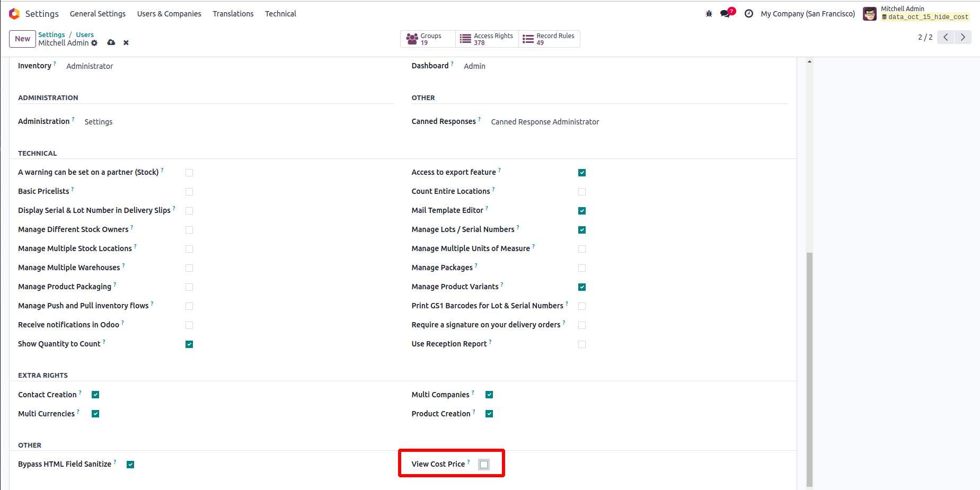This screenshot has height=490, width=980.
Task: Open the debug bug icon menu
Action: pyautogui.click(x=709, y=14)
